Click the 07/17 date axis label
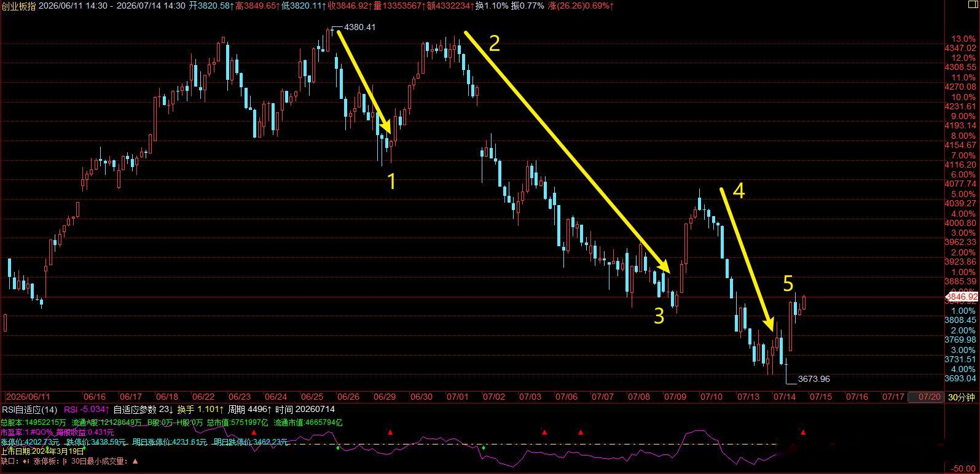980x474 pixels. tap(893, 397)
